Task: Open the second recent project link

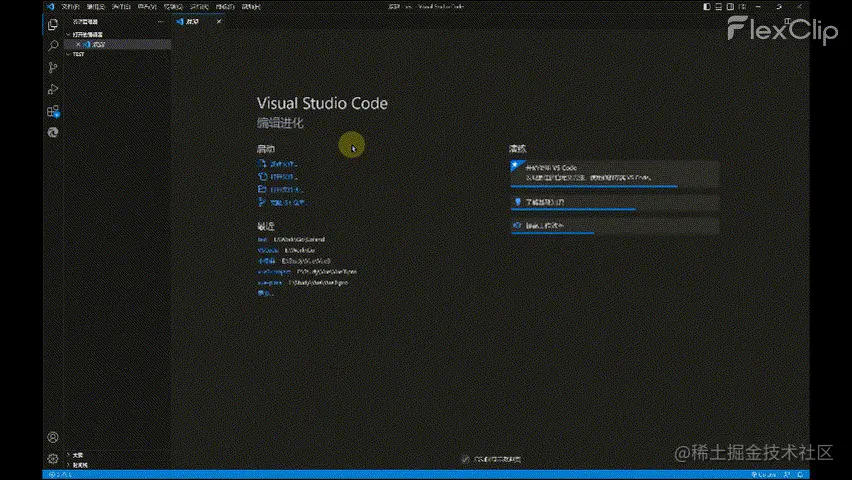Action: point(268,250)
